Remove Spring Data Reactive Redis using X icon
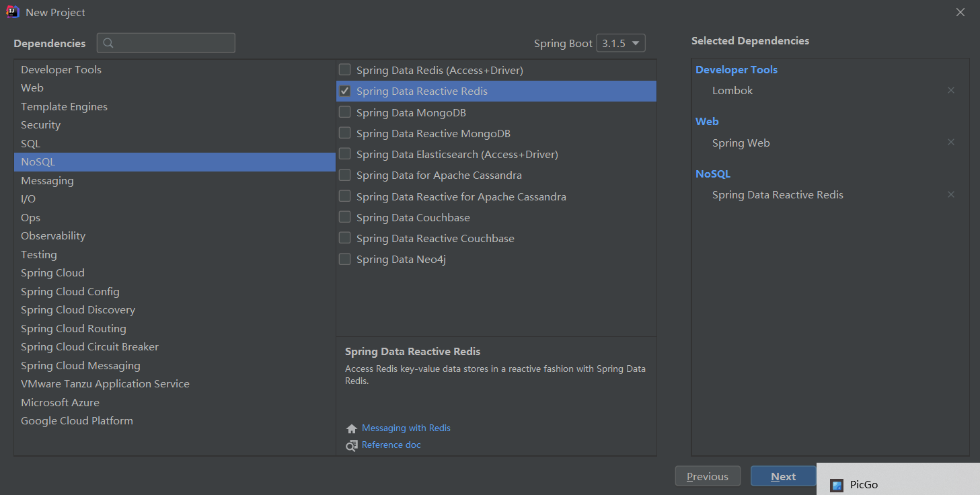The image size is (980, 495). coord(951,194)
